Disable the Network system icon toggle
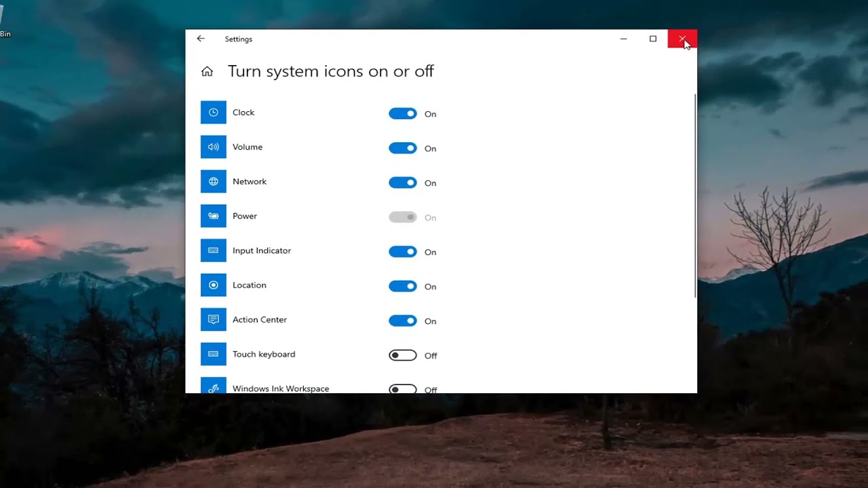 [x=403, y=182]
